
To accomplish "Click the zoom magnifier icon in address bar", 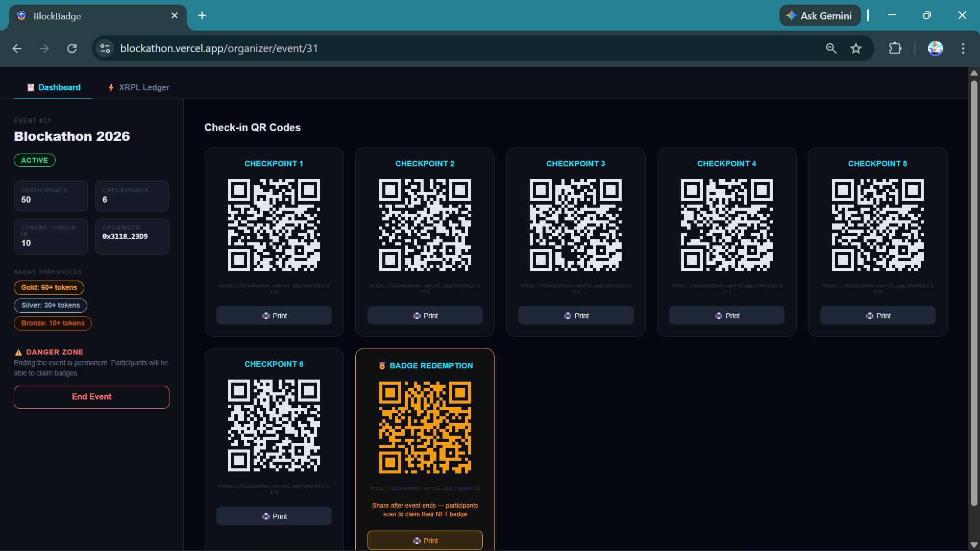I will coord(831,48).
